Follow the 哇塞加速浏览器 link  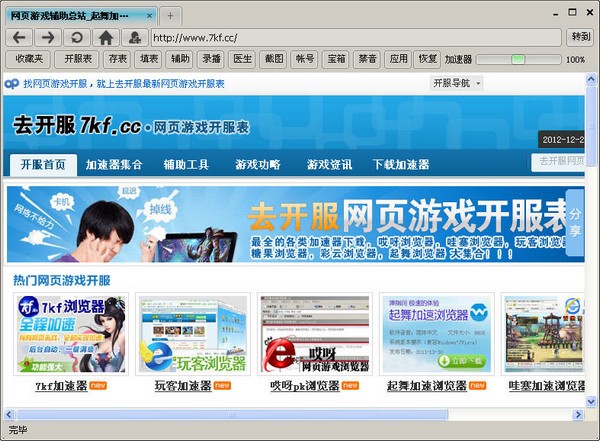[x=546, y=386]
